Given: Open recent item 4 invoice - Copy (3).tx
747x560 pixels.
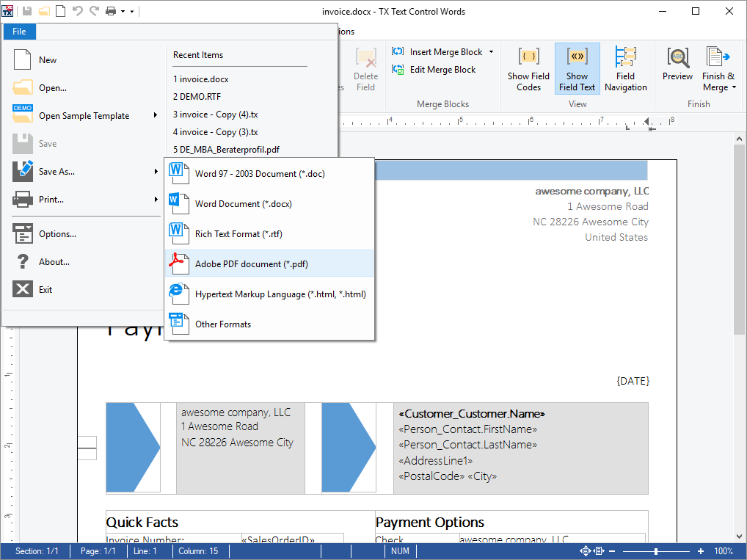Looking at the screenshot, I should pos(215,132).
